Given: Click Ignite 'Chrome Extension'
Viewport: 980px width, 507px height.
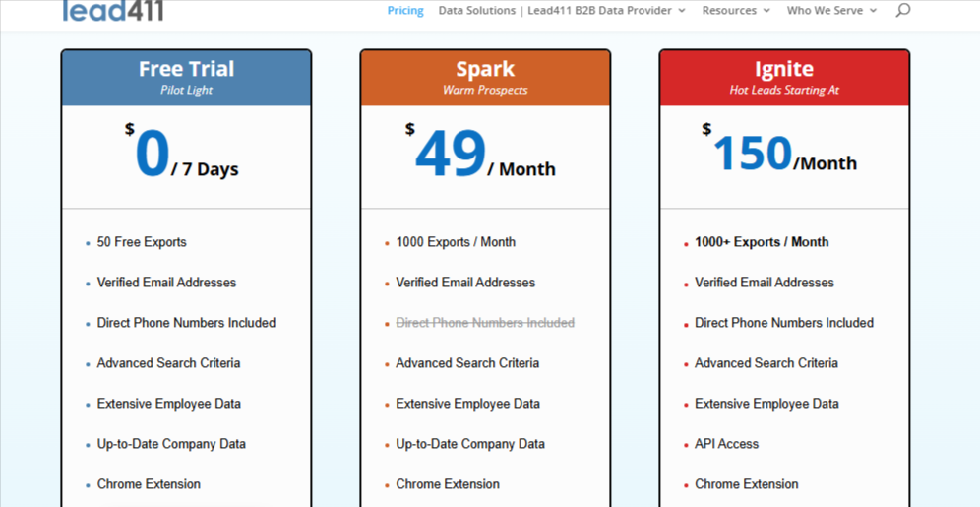Looking at the screenshot, I should click(x=746, y=484).
